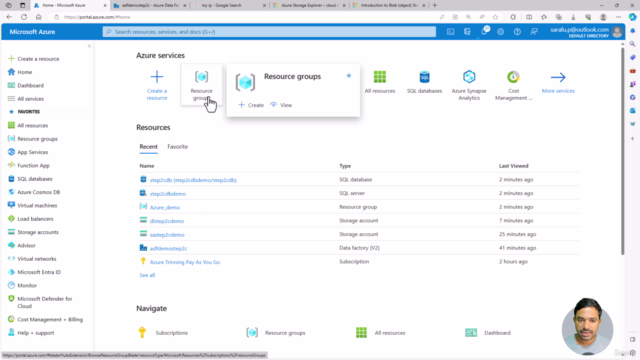Open the Help question mark icon
Screen dimensions: 640x360
[x=517, y=32]
